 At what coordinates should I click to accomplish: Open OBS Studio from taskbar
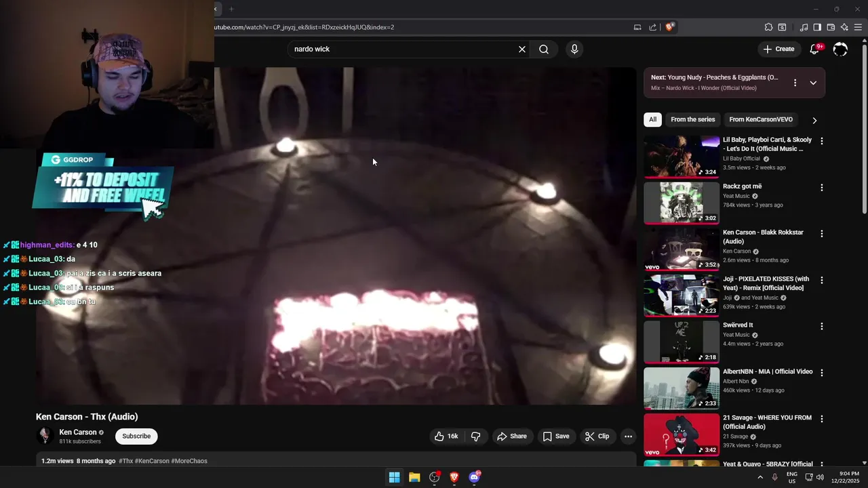tap(434, 477)
